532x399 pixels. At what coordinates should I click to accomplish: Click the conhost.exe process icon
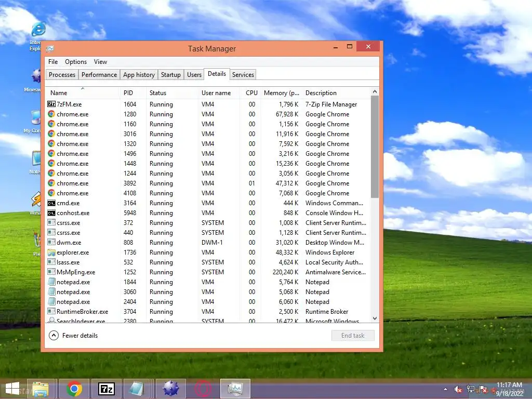click(x=51, y=212)
